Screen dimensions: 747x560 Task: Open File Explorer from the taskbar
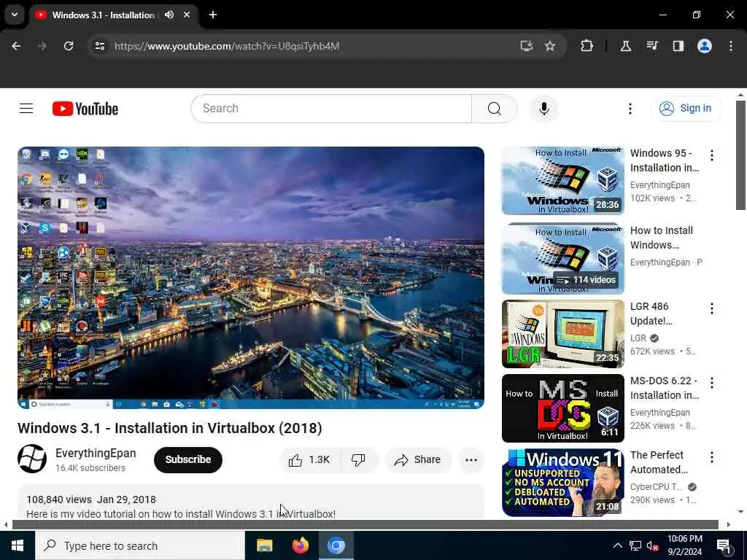(264, 545)
